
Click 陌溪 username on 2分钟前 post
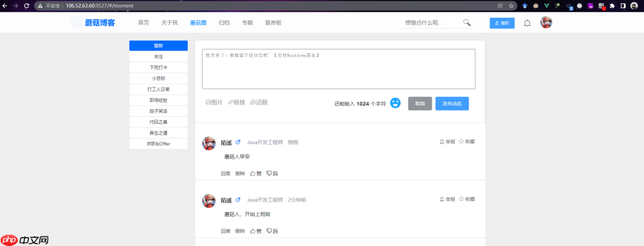pos(227,200)
